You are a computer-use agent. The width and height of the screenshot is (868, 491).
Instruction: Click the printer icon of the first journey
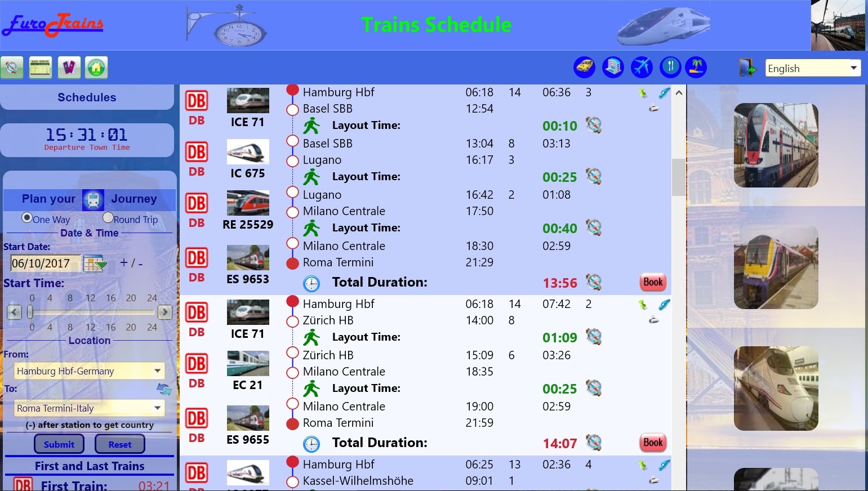tap(653, 108)
